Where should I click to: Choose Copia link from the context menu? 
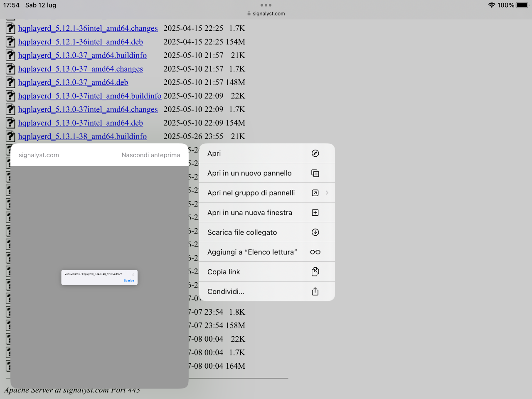[x=224, y=272]
